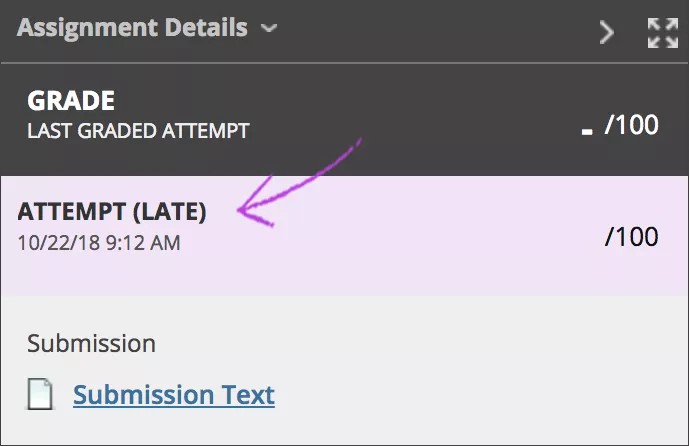Select the 10/22/18 9:12 AM attempt timestamp
689x446 pixels.
[99, 242]
